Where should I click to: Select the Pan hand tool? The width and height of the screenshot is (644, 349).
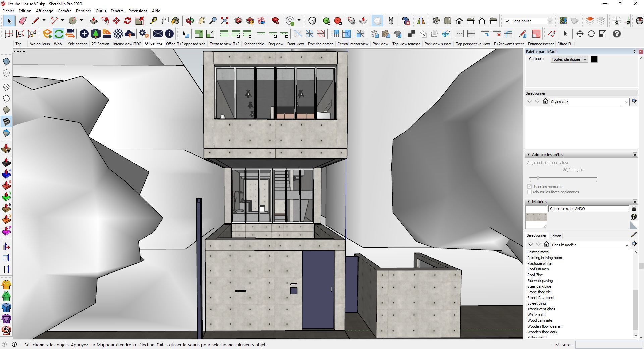pyautogui.click(x=202, y=21)
